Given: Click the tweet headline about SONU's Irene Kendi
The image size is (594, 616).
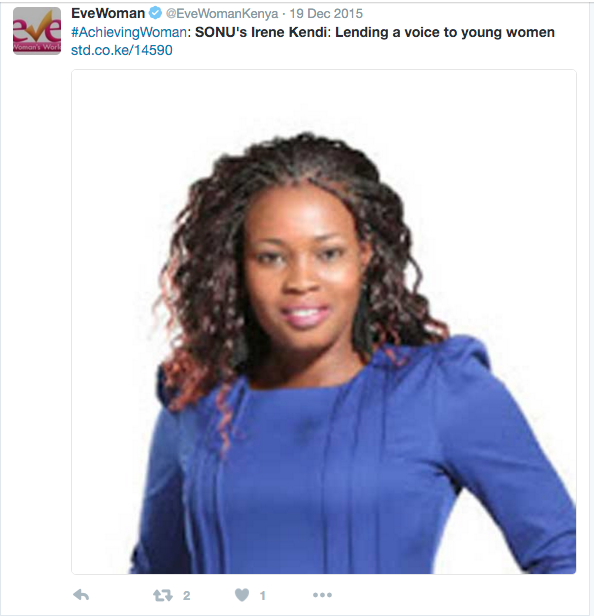Looking at the screenshot, I should (x=374, y=32).
